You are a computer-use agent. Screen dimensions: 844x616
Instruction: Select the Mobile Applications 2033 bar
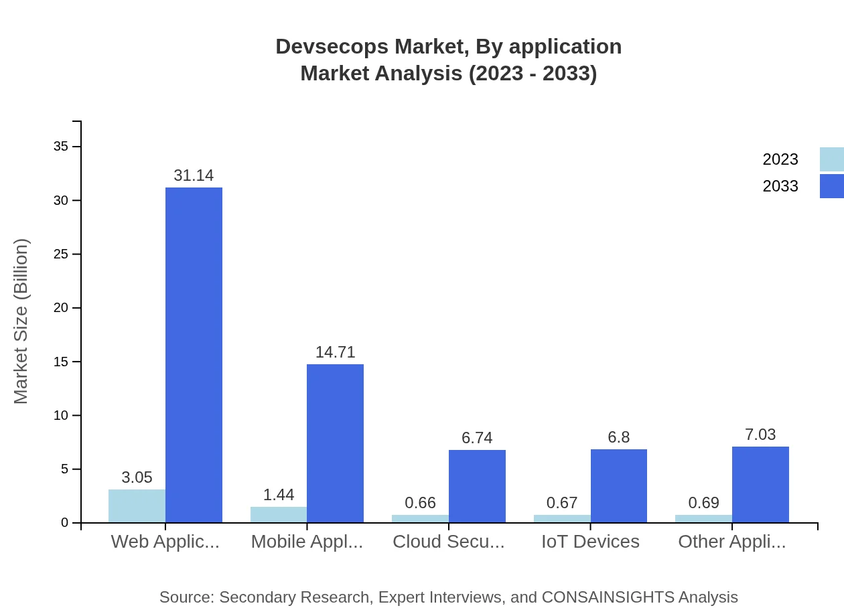point(335,442)
